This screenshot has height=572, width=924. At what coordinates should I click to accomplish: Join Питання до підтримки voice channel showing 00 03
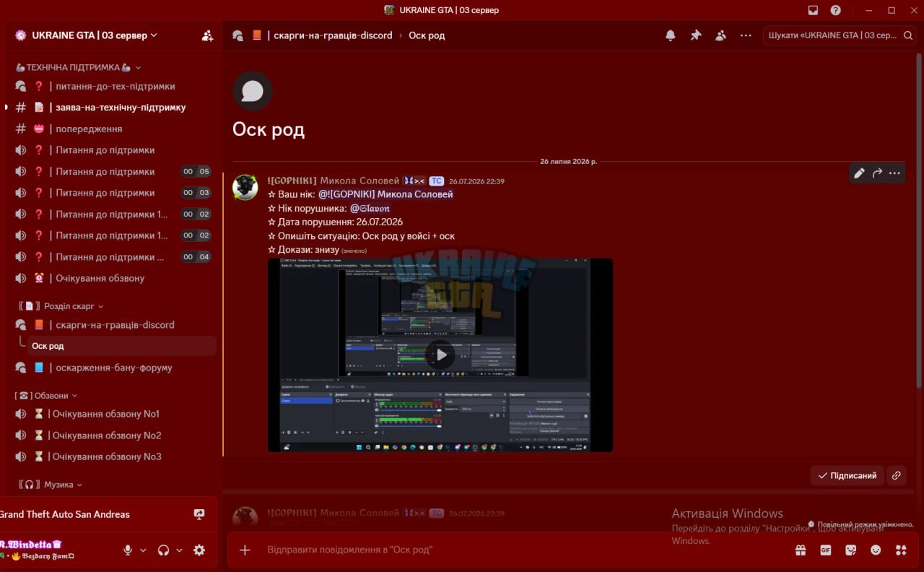pyautogui.click(x=111, y=193)
